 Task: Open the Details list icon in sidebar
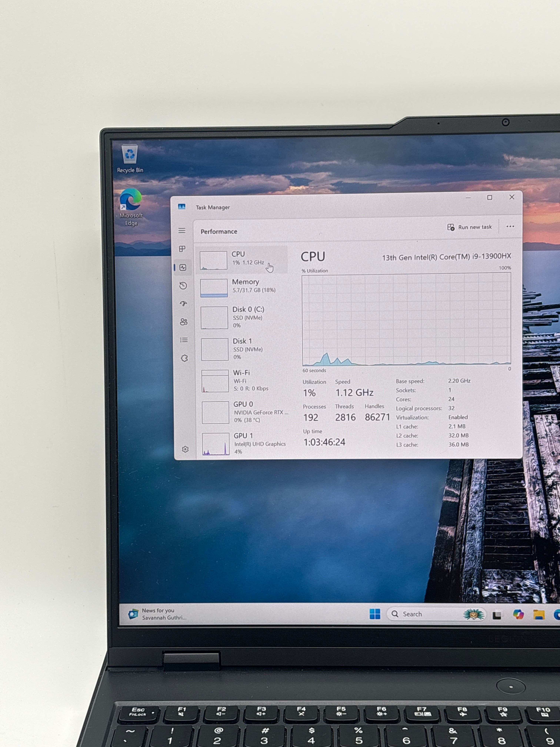pyautogui.click(x=184, y=340)
